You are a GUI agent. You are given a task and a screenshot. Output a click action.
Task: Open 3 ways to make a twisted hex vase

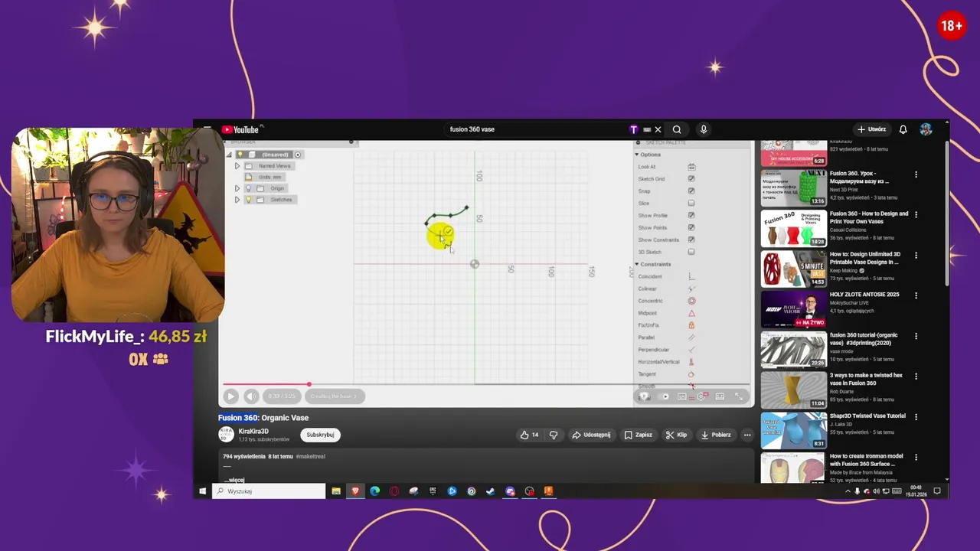866,379
